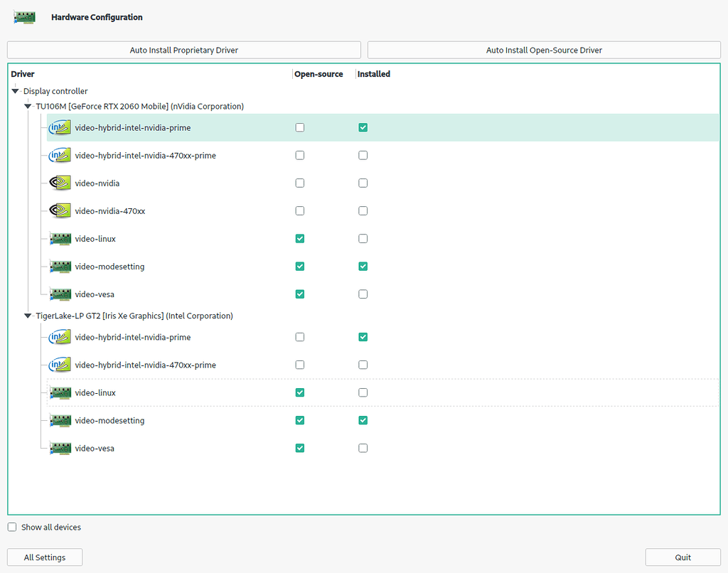This screenshot has width=728, height=573.
Task: Collapse the TigerLake-LP GT2 entry
Action: 26,316
